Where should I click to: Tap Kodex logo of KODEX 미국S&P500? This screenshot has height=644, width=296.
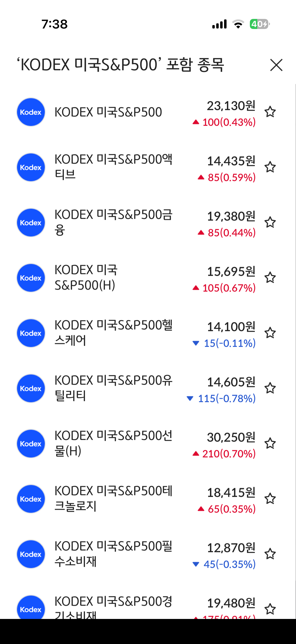pos(31,112)
